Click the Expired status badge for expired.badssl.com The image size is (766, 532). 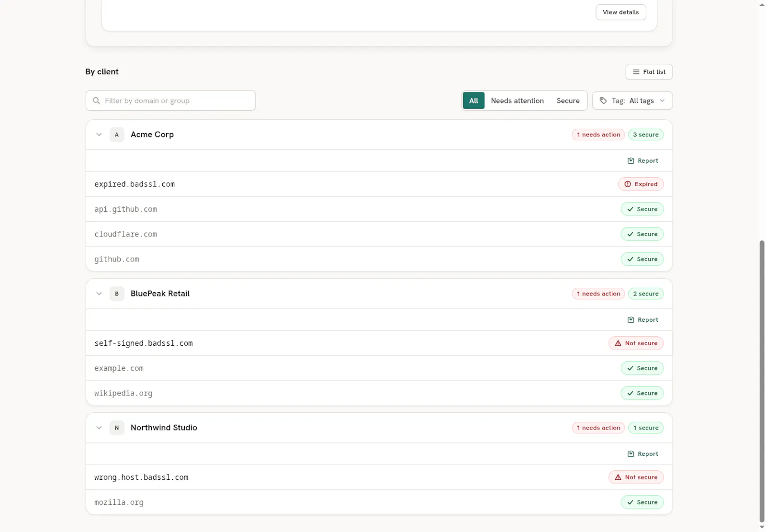click(x=641, y=184)
